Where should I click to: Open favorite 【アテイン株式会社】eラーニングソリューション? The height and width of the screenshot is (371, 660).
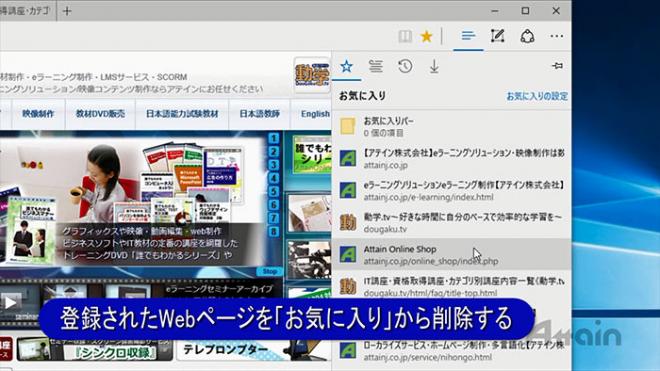(451, 158)
